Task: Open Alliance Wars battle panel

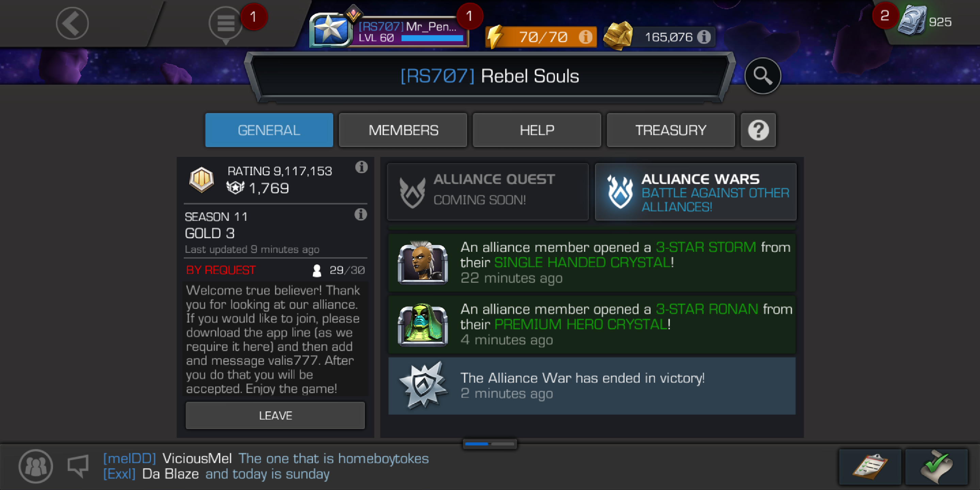Action: point(696,192)
